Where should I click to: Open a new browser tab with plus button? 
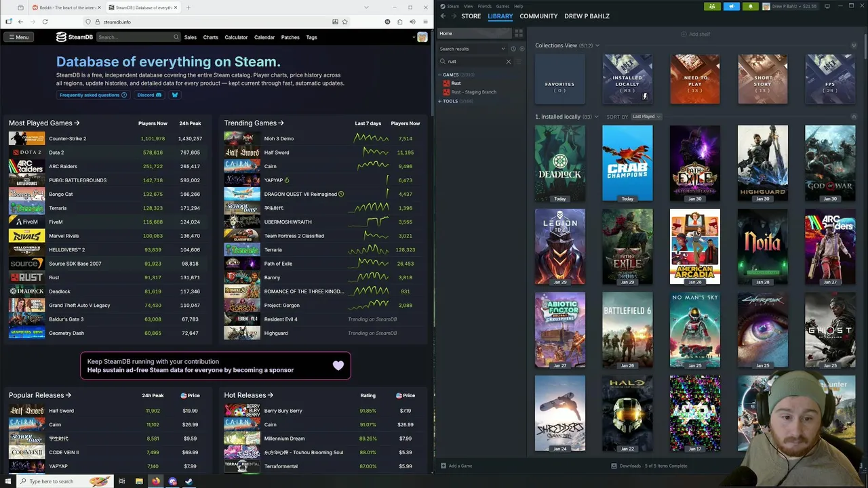pos(188,7)
